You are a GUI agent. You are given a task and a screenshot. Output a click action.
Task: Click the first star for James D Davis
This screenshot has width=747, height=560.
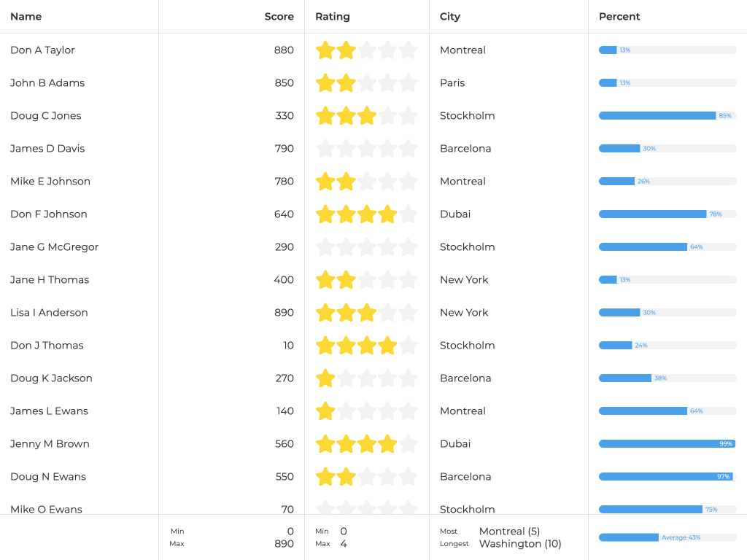coord(325,149)
